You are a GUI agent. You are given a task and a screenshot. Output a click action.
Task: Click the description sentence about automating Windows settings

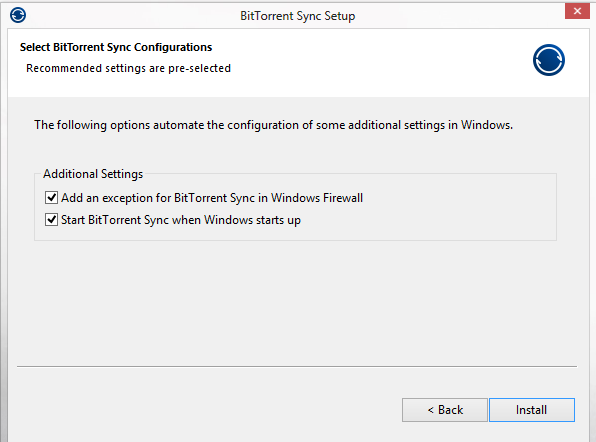point(273,125)
